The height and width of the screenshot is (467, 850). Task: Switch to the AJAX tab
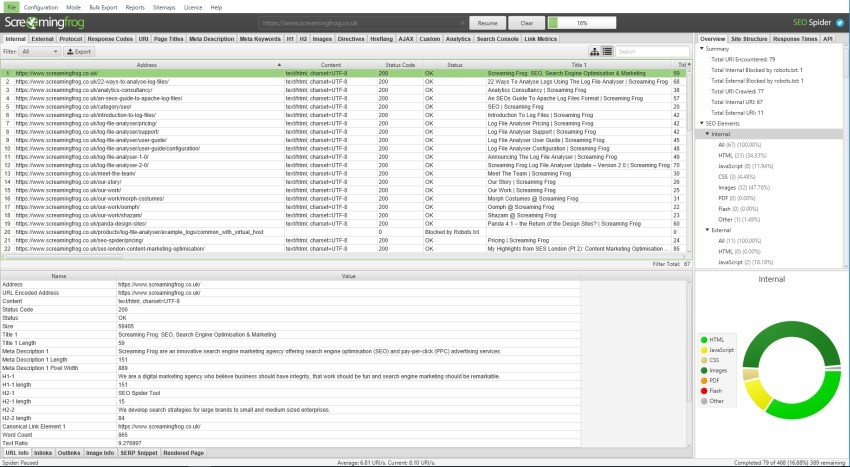click(x=406, y=39)
